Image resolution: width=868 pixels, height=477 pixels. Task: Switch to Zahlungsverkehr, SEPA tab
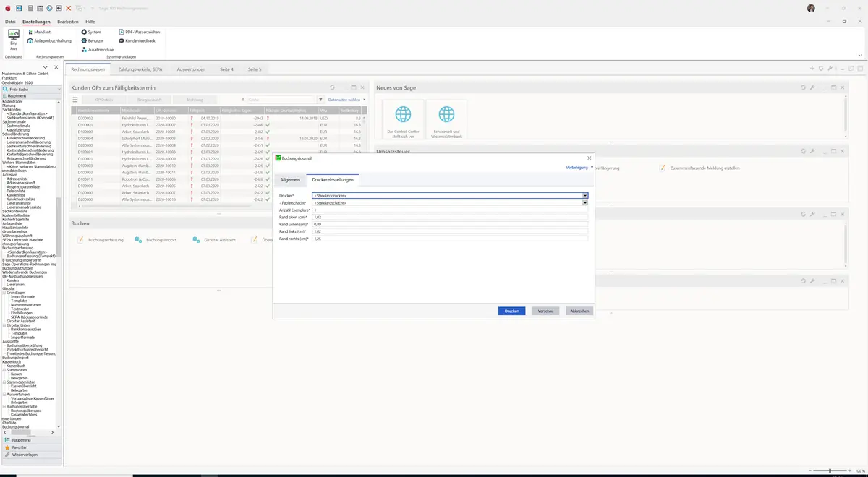point(140,69)
